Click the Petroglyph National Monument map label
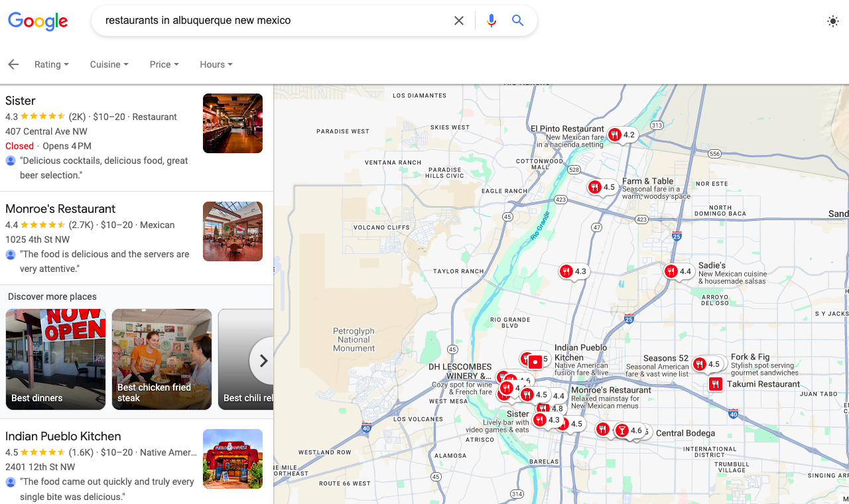Image resolution: width=849 pixels, height=504 pixels. (354, 340)
